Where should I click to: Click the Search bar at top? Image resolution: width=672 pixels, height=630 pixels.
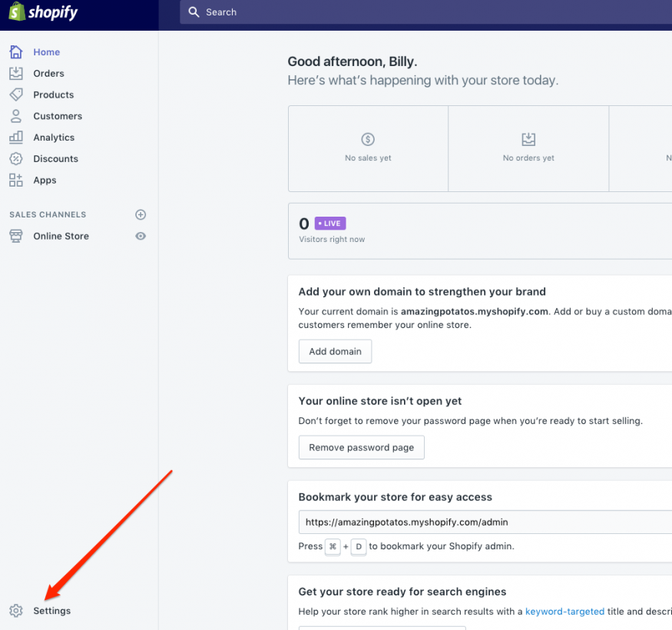pos(422,12)
